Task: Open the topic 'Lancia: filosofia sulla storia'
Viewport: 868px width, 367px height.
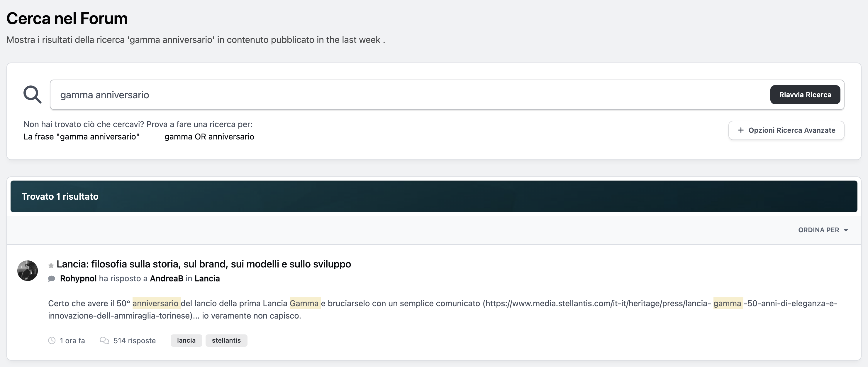Action: click(204, 264)
